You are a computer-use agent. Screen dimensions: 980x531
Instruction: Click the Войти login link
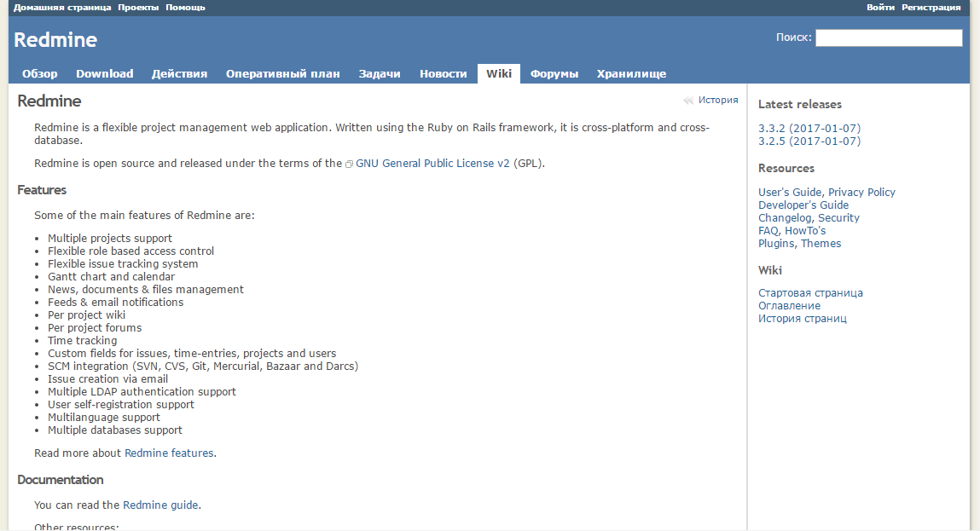pos(880,7)
